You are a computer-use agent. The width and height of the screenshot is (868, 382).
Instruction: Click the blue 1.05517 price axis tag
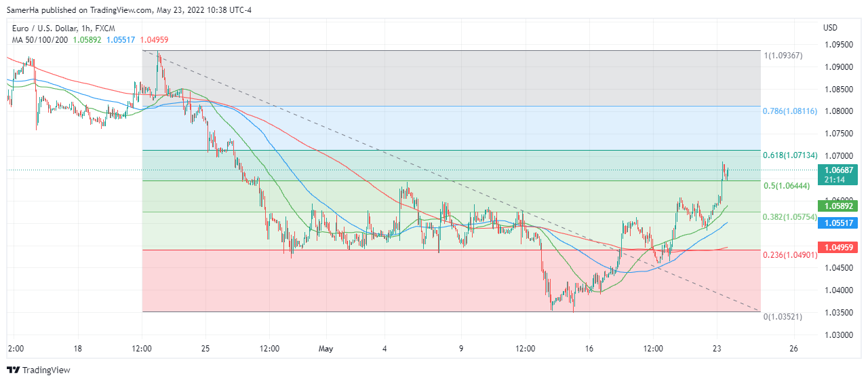(x=839, y=223)
